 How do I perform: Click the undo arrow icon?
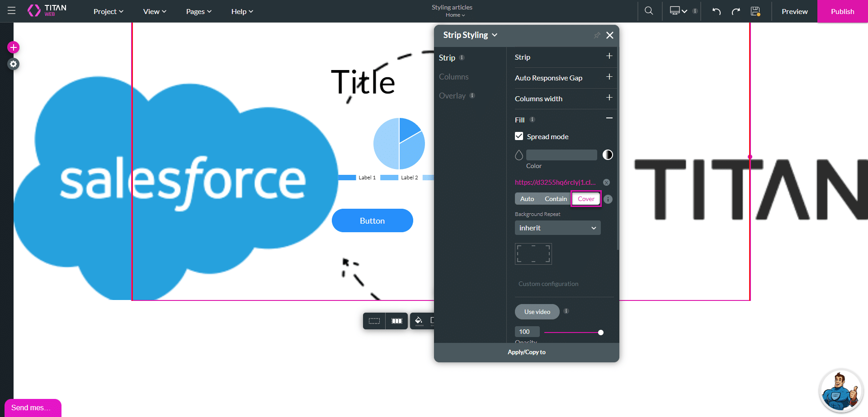click(717, 11)
